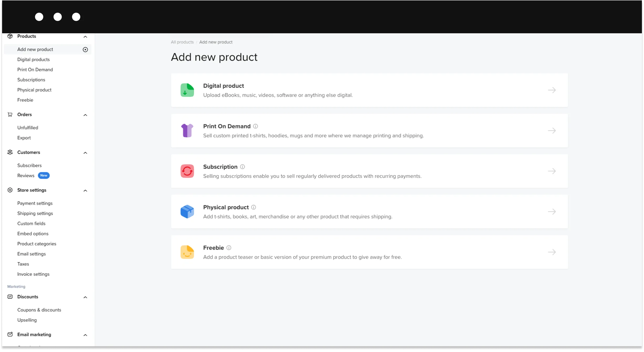
Task: Click the Email marketing heading
Action: coord(34,335)
